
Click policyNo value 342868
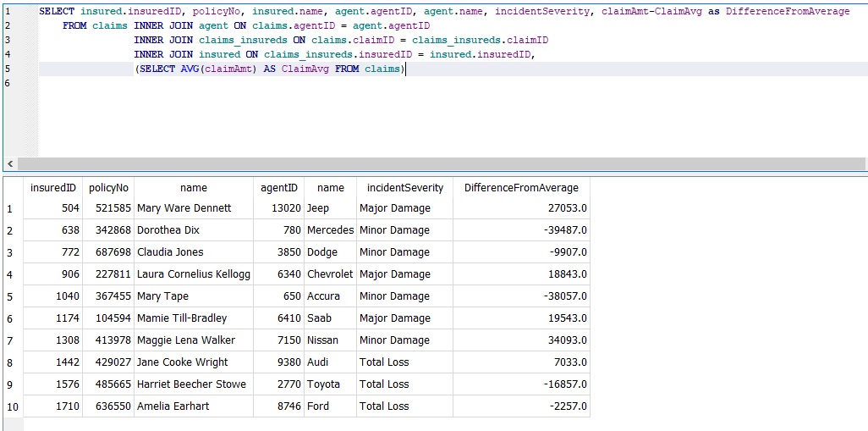click(x=108, y=230)
